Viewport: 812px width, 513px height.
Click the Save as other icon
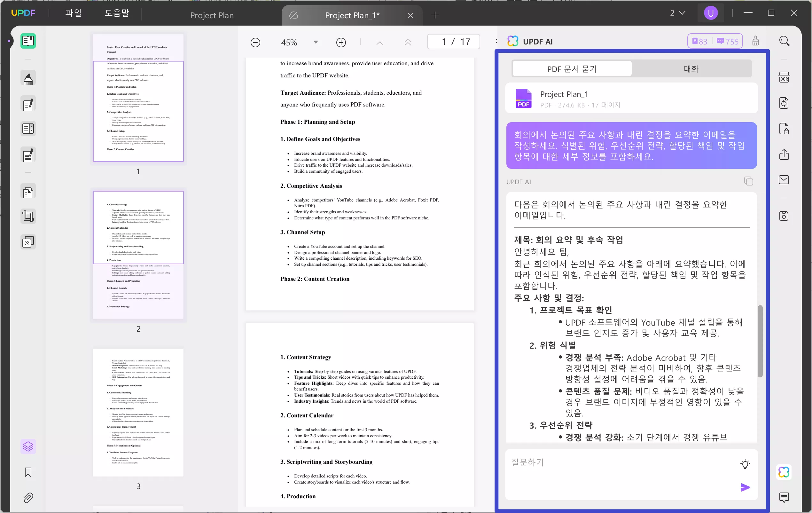(x=784, y=216)
